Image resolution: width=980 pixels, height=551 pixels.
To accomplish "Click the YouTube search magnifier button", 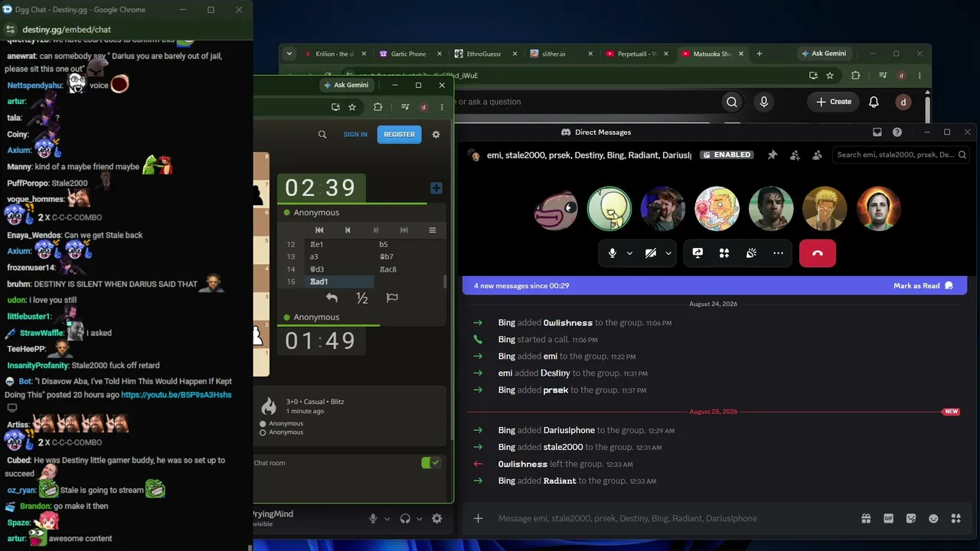I will [x=732, y=102].
